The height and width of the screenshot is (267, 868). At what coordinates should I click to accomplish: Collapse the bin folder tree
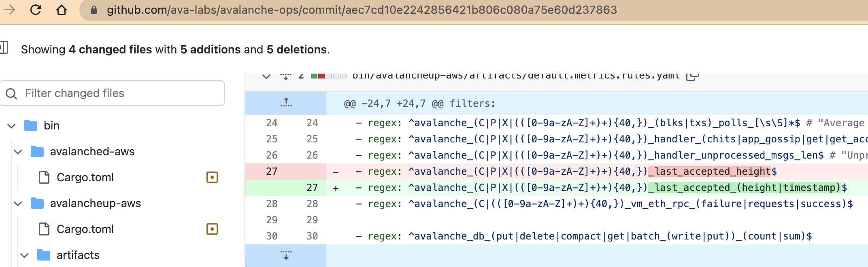point(12,126)
